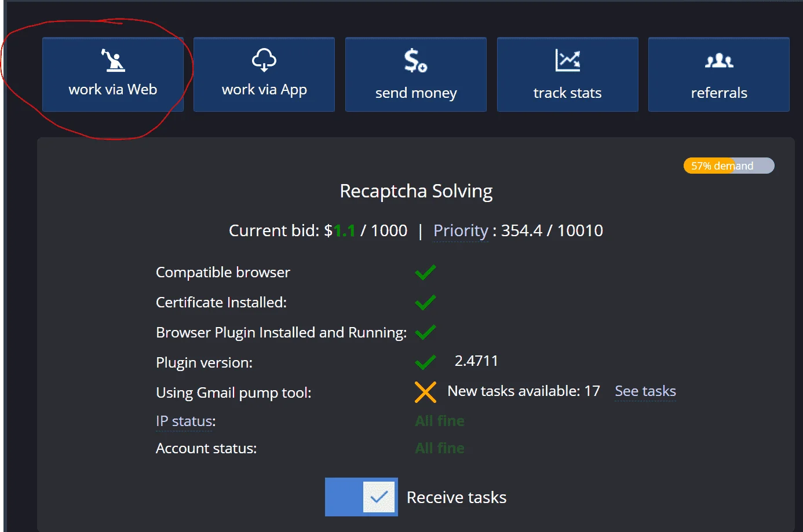This screenshot has height=532, width=803.
Task: Click the Priority link
Action: 461,230
